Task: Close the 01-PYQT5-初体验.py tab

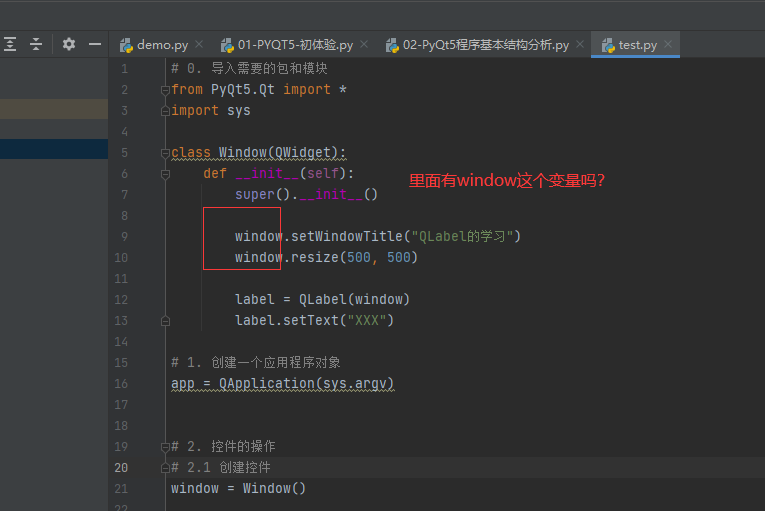Action: (x=364, y=44)
